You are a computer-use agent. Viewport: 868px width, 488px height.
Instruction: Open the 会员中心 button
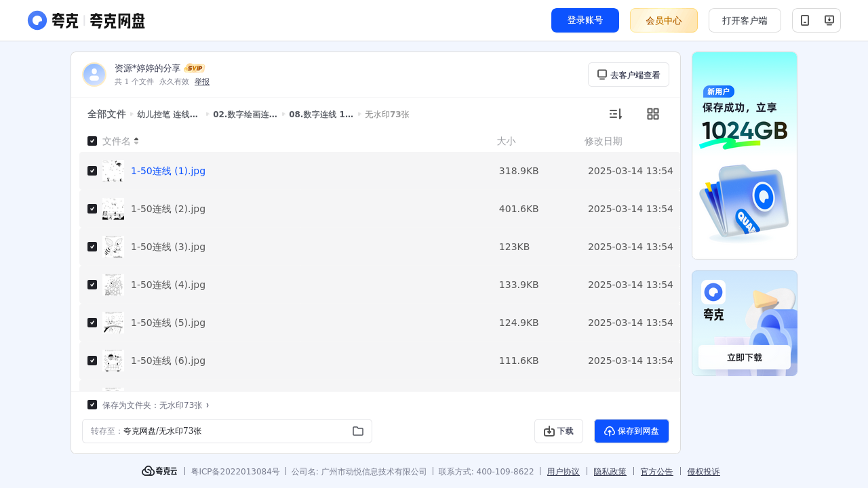pyautogui.click(x=664, y=20)
